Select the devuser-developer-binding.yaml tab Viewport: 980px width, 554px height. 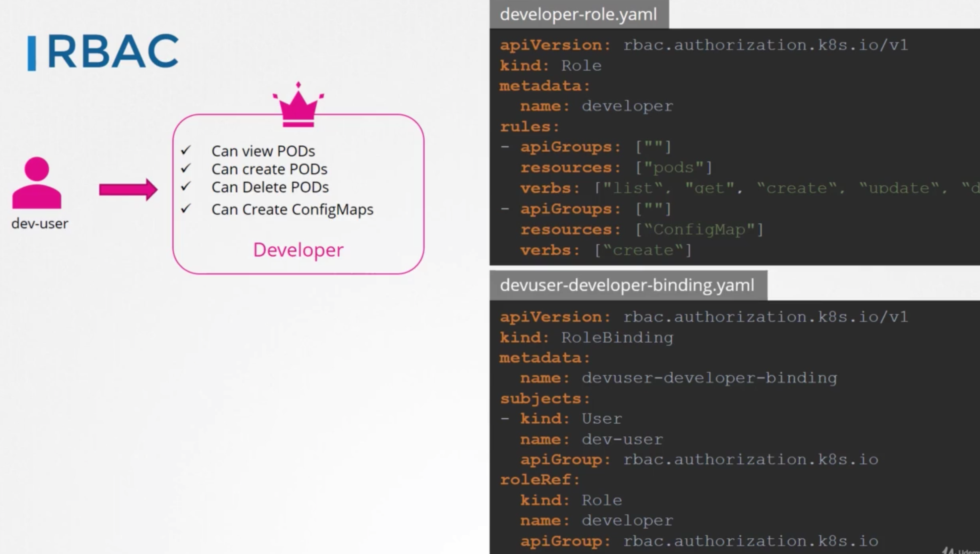click(627, 285)
